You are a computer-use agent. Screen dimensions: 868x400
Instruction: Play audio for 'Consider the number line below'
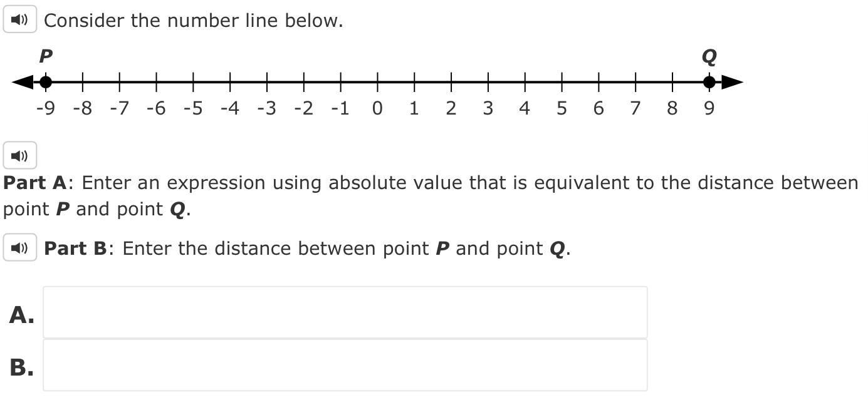[20, 19]
